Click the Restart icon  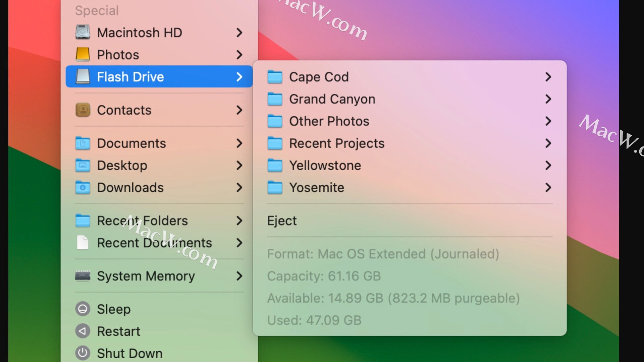point(83,331)
